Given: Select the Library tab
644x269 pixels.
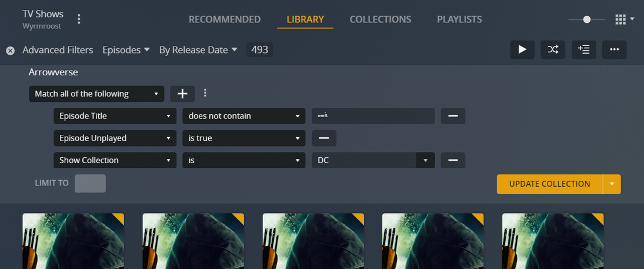Looking at the screenshot, I should tap(305, 19).
